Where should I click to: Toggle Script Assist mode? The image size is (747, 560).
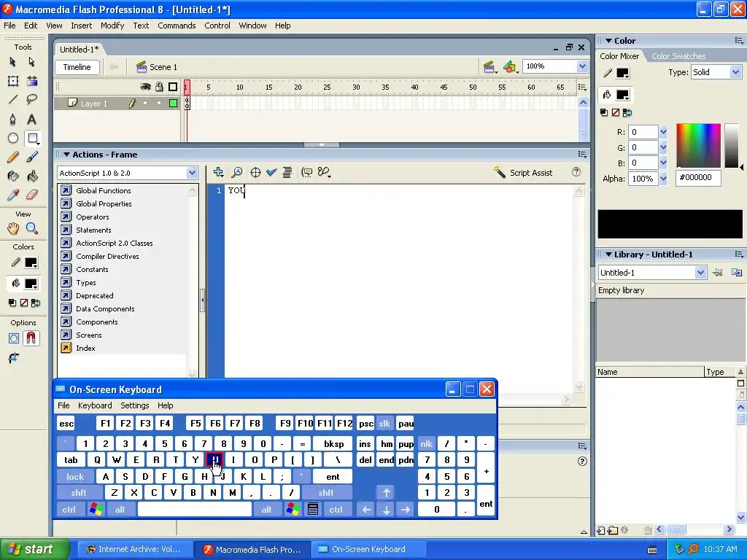(x=523, y=172)
